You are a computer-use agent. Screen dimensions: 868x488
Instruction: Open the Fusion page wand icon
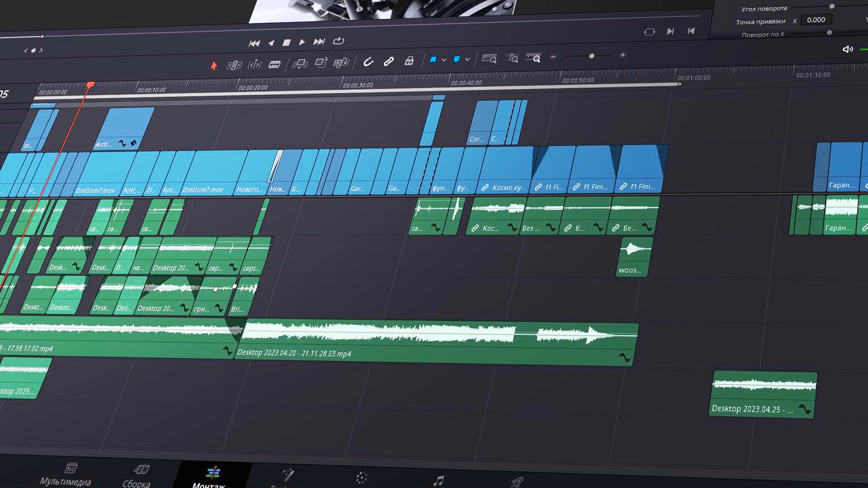[x=288, y=475]
